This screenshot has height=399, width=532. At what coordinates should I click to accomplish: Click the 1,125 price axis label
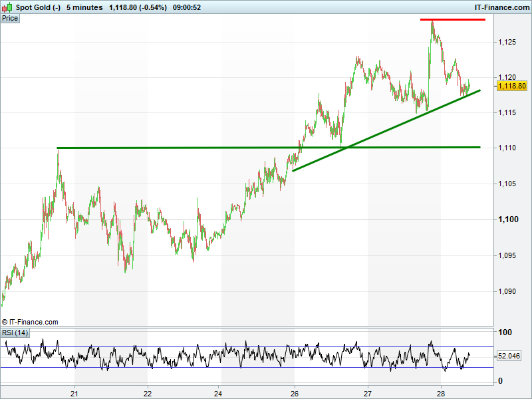[507, 42]
